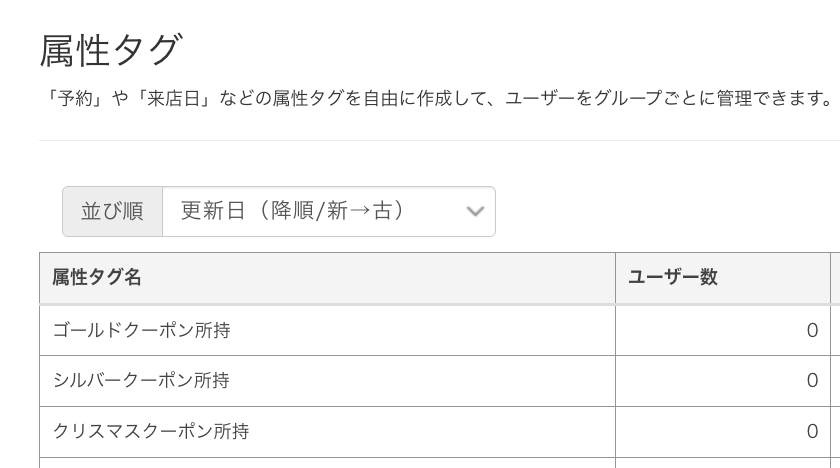This screenshot has width=840, height=468.
Task: Click the 属性タグ名 column header
Action: [97, 278]
